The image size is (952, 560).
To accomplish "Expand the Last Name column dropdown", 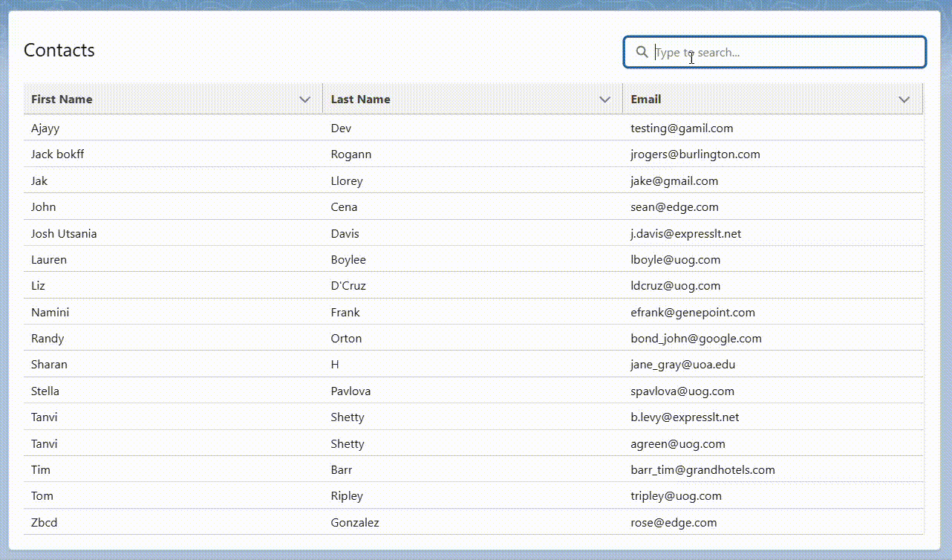I will pyautogui.click(x=605, y=99).
